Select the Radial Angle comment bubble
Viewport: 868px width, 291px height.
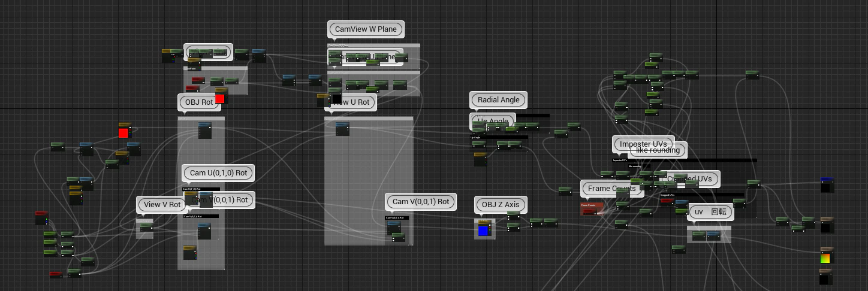tap(498, 99)
